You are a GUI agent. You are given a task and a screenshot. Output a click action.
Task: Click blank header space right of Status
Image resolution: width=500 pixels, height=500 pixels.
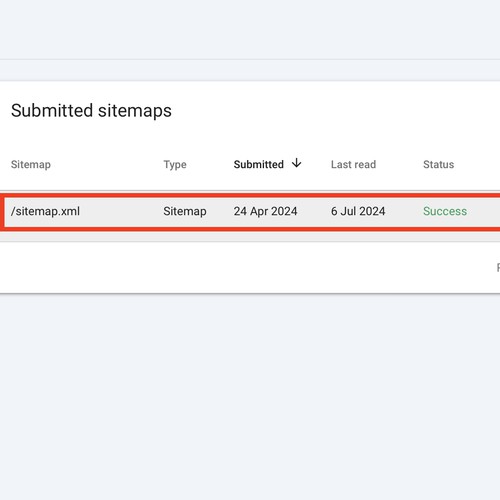pos(478,164)
